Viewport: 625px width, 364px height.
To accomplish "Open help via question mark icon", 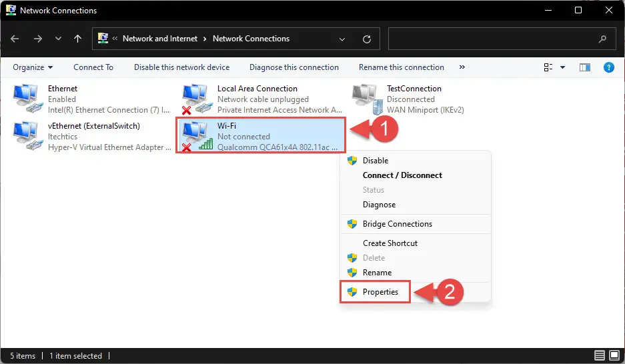I will pyautogui.click(x=608, y=67).
